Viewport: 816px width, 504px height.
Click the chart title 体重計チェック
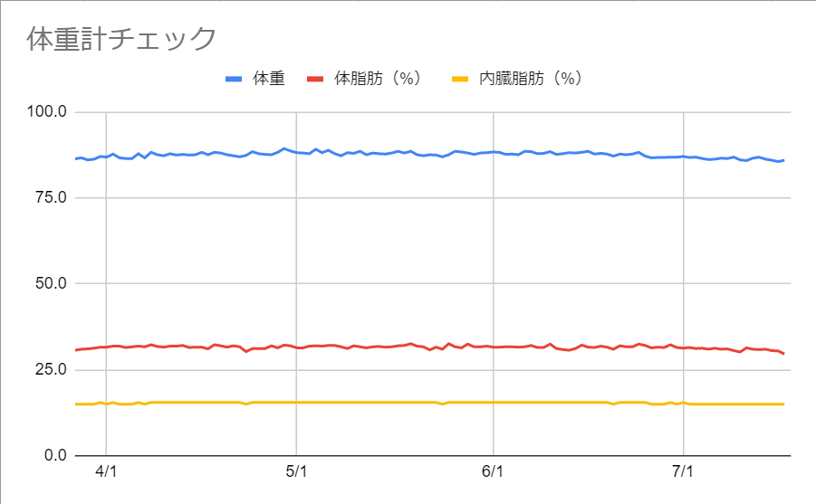tap(121, 39)
